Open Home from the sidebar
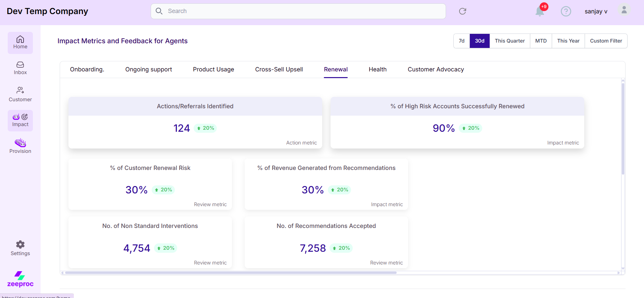The width and height of the screenshot is (644, 298). click(20, 43)
